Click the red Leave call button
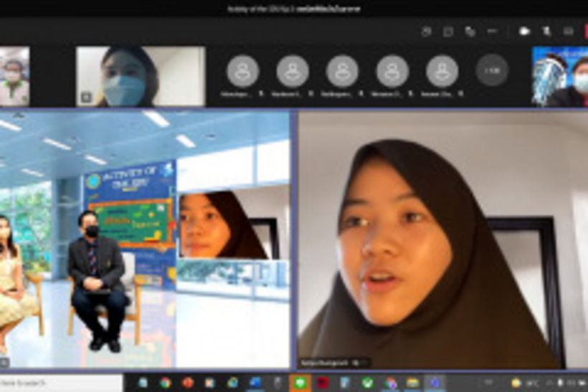The height and width of the screenshot is (392, 588). pos(584,32)
